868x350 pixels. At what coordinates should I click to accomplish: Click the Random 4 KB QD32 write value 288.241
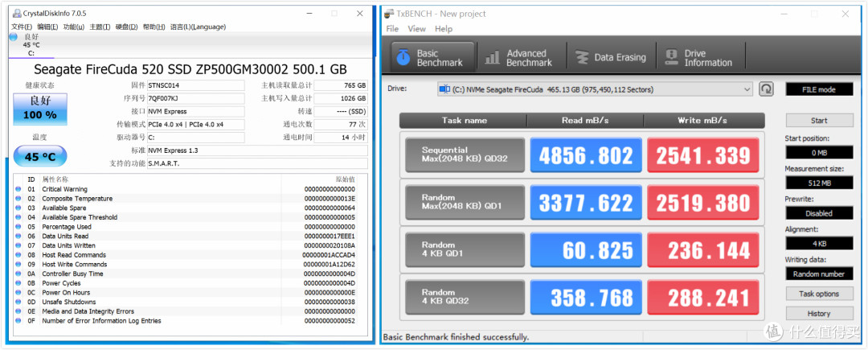pyautogui.click(x=703, y=298)
